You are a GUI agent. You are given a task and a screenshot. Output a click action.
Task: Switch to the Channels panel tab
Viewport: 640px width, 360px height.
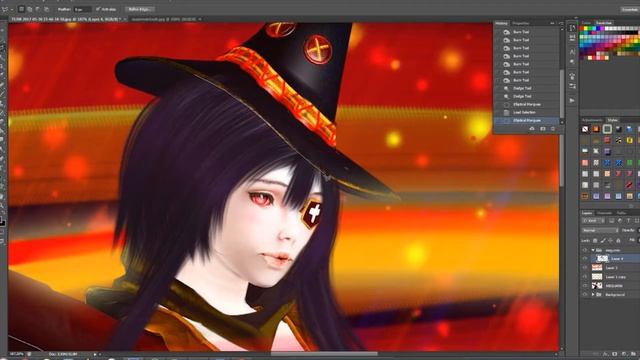pyautogui.click(x=604, y=213)
